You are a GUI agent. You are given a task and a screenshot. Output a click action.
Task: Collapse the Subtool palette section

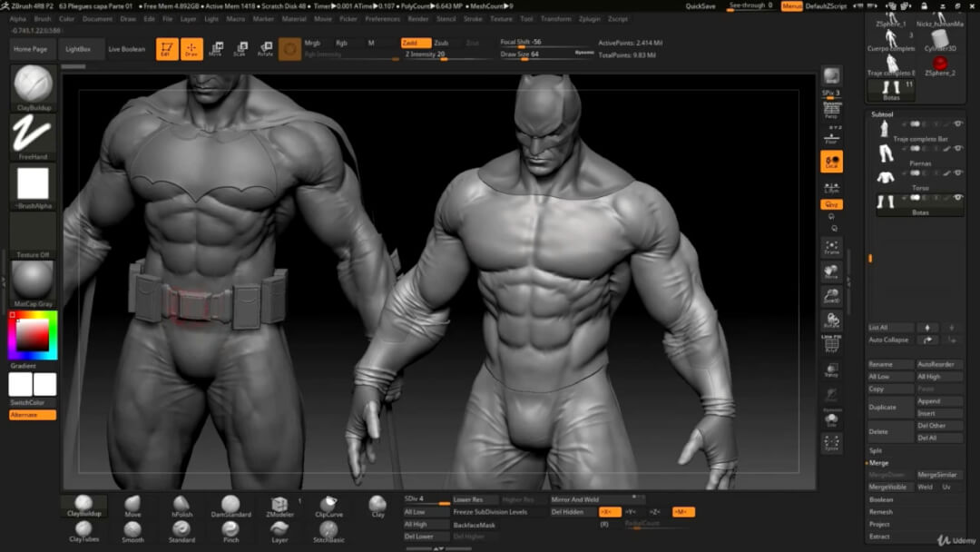point(882,114)
